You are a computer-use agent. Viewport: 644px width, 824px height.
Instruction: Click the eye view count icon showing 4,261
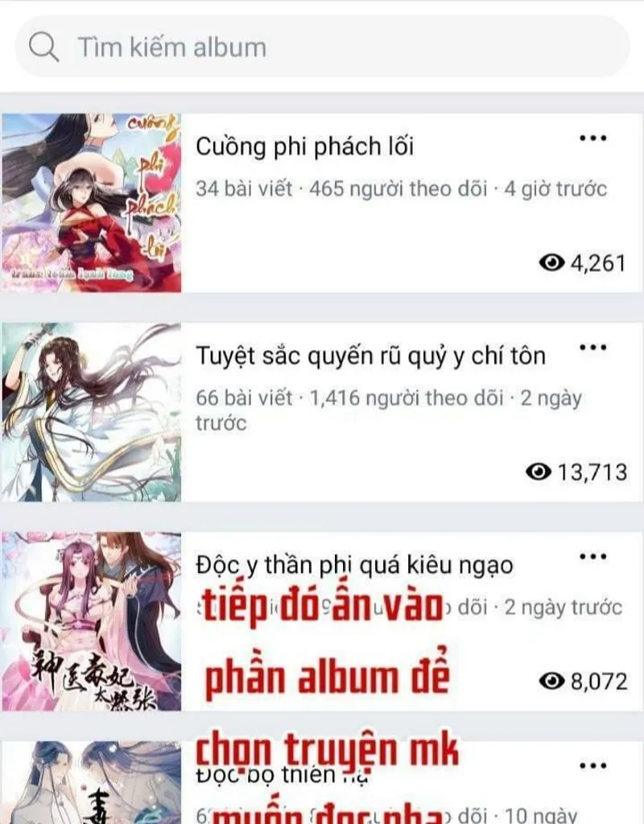click(x=551, y=262)
